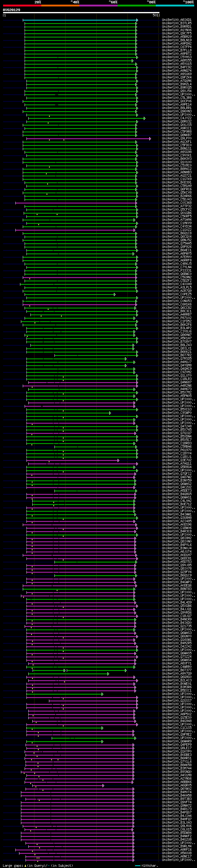The image size is (197, 868).
Task: Click the short green UniRef100_C0PEZ5 bar
Action: [x=70, y=294]
